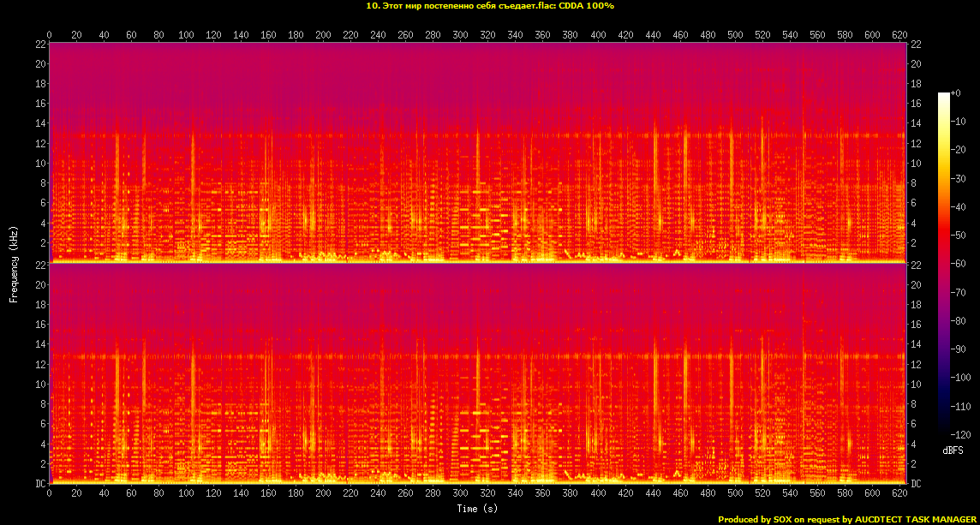Click the "100" tick on the top time axis

pyautogui.click(x=186, y=34)
